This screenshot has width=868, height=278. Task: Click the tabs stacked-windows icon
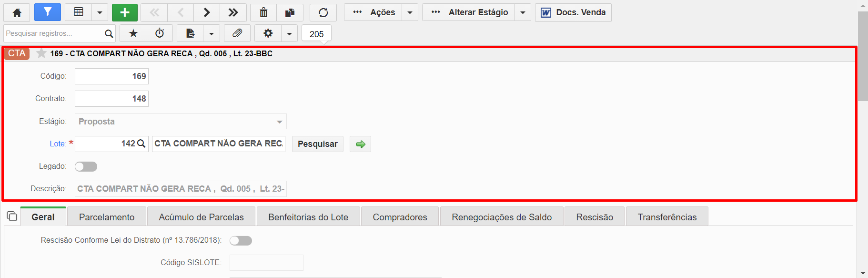coord(12,216)
